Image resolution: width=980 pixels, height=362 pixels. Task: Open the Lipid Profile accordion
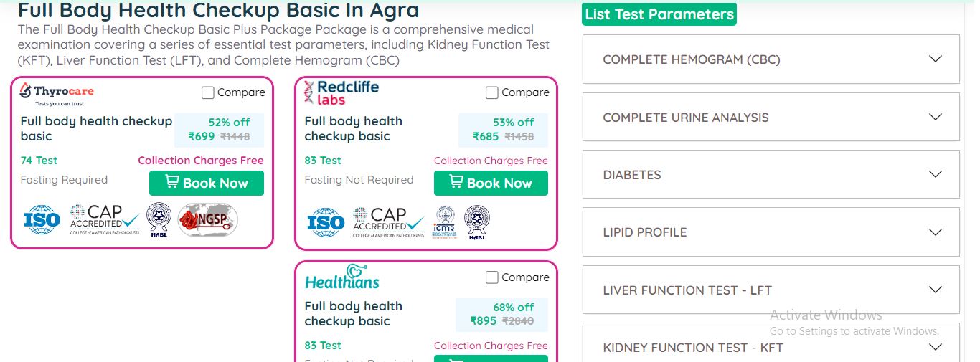pos(771,232)
